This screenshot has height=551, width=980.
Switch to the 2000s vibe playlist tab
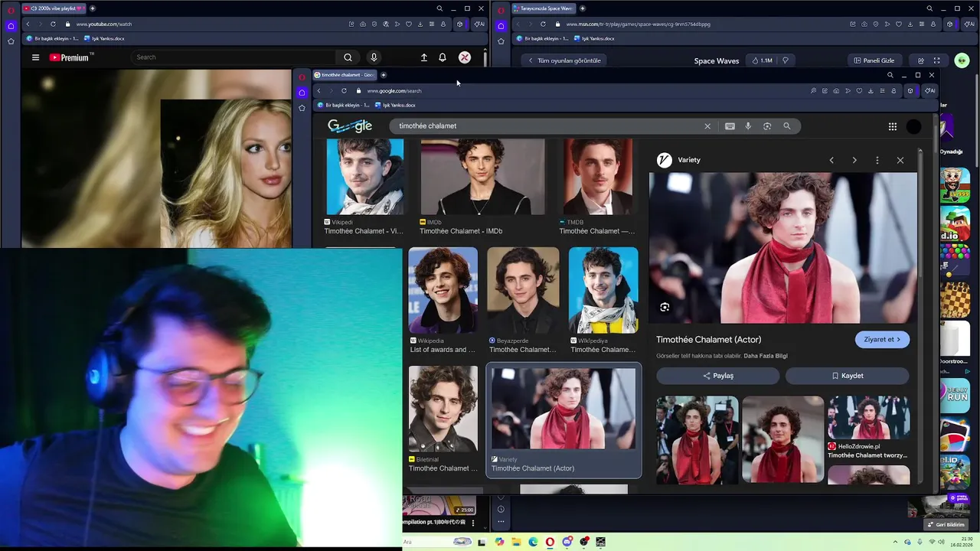(x=53, y=8)
